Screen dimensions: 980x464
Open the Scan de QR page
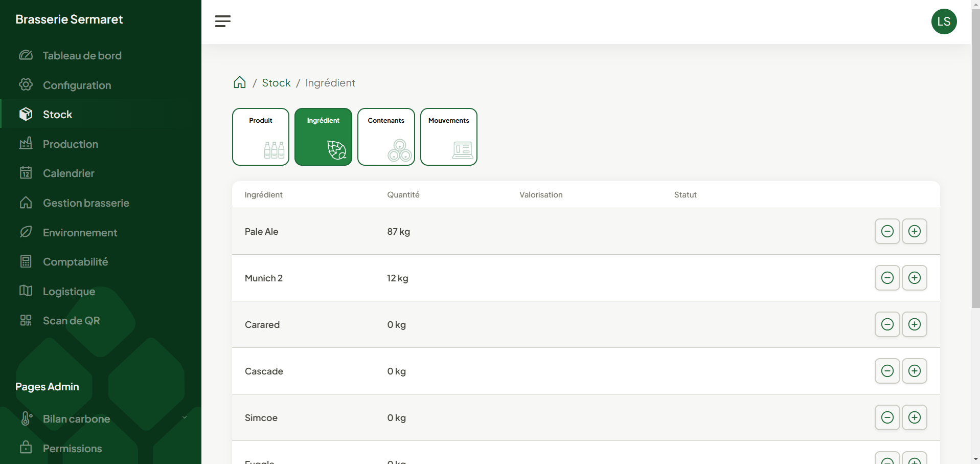pyautogui.click(x=71, y=321)
